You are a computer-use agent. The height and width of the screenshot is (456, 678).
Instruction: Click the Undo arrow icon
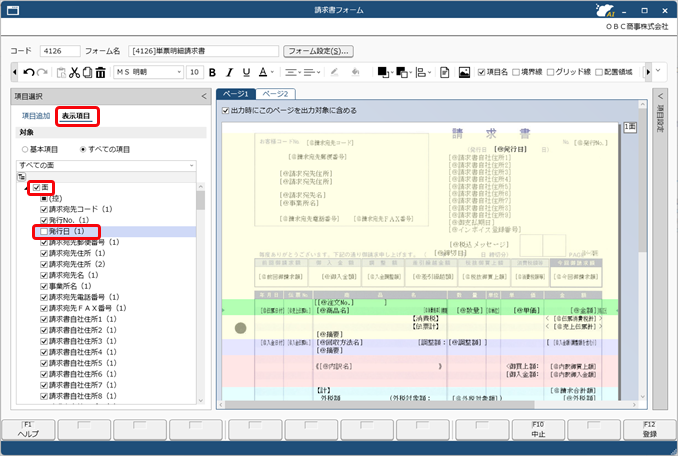coord(29,72)
